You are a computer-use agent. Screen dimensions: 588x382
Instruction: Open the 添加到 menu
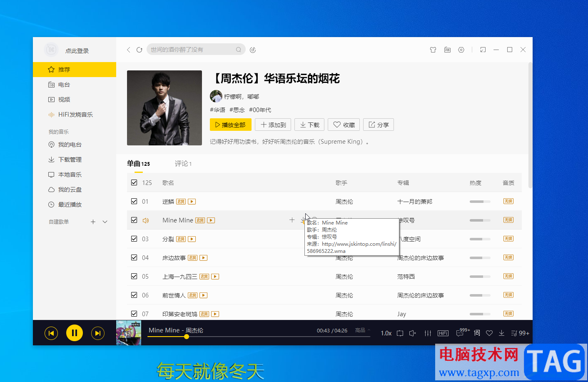273,125
